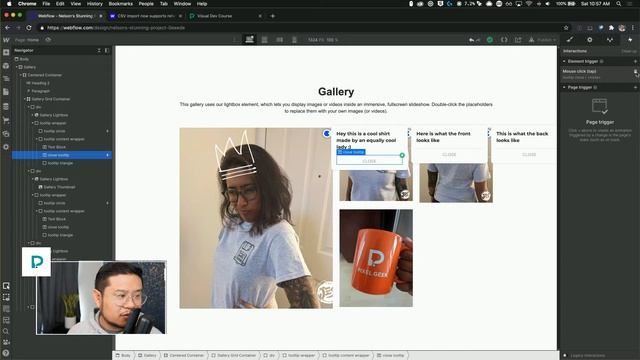This screenshot has width=640, height=360.
Task: Open the Navigator panel from the left sidebar
Action: pos(6,79)
